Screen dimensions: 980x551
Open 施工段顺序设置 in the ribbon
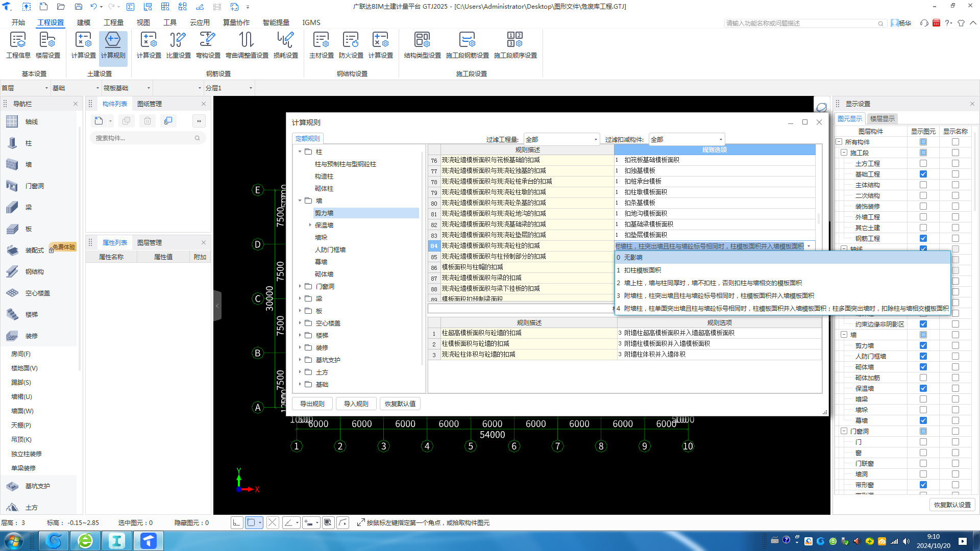click(515, 45)
